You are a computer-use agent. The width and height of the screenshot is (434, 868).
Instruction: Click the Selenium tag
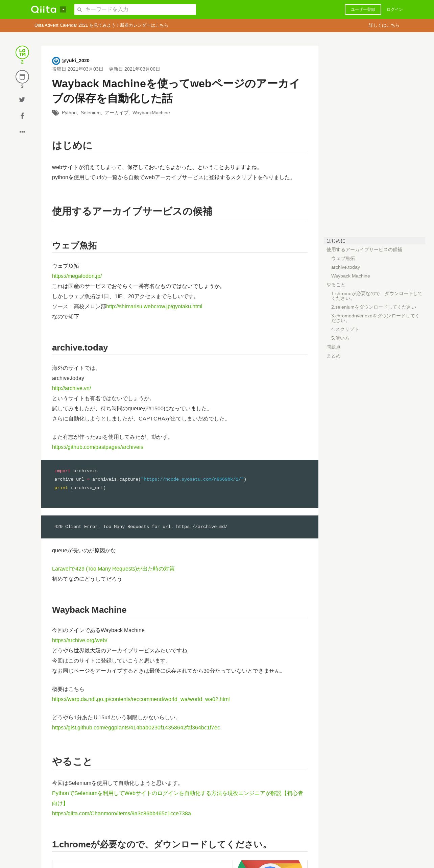coord(91,113)
